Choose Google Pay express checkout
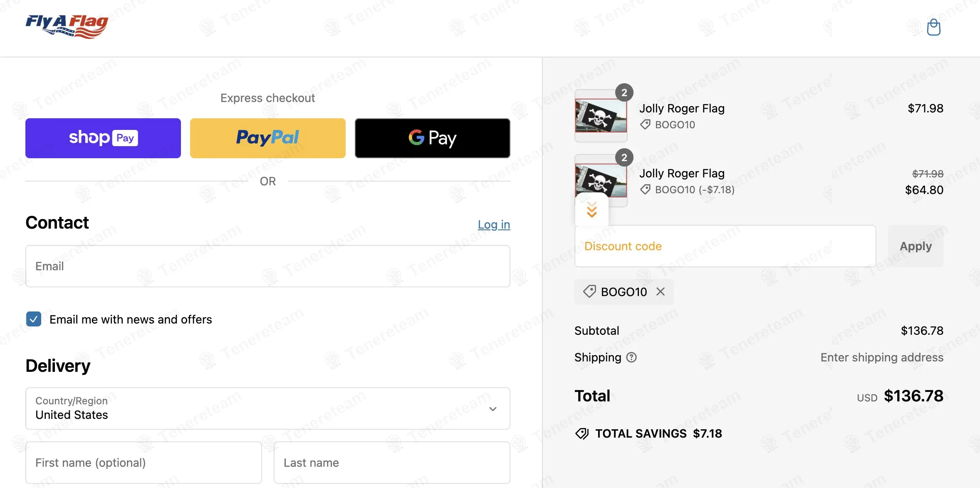This screenshot has width=980, height=488. (432, 138)
